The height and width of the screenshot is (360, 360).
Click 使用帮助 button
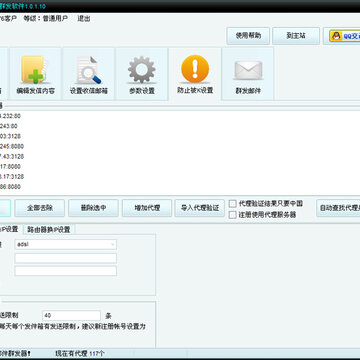click(x=248, y=36)
